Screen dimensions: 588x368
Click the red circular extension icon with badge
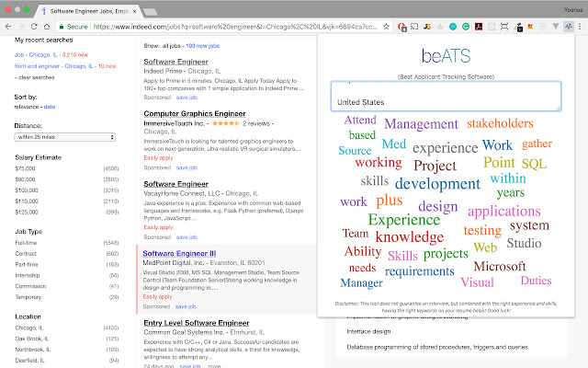pyautogui.click(x=402, y=27)
